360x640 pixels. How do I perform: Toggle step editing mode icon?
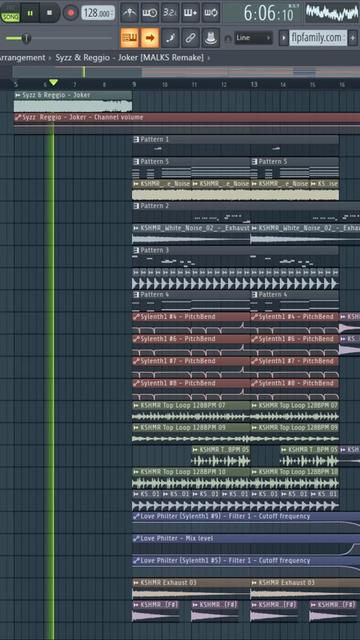pos(170,38)
